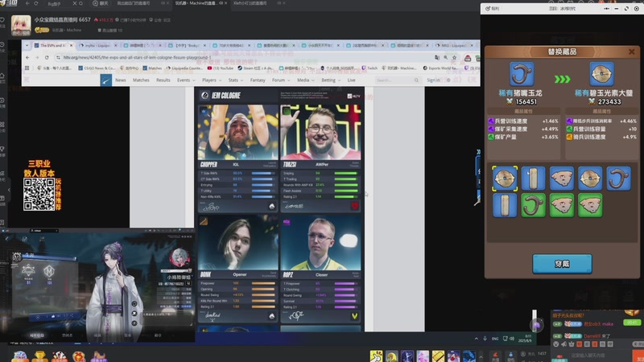Open the browser tab search dropdown arrow

[x=27, y=45]
